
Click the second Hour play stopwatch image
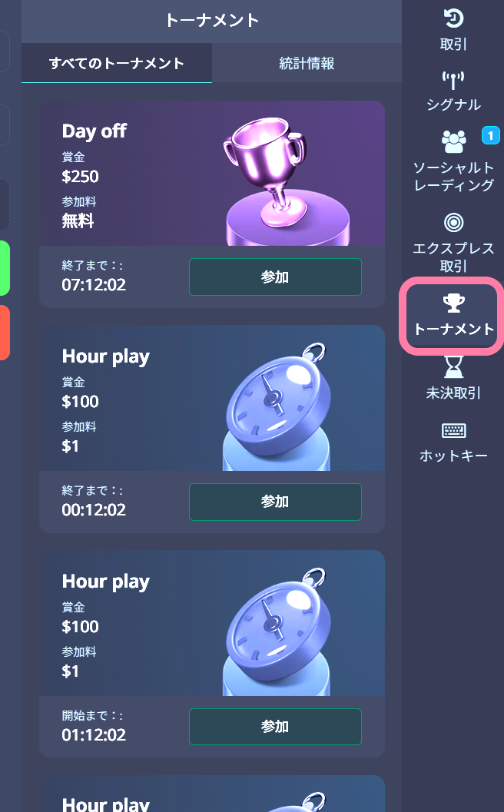tap(277, 631)
